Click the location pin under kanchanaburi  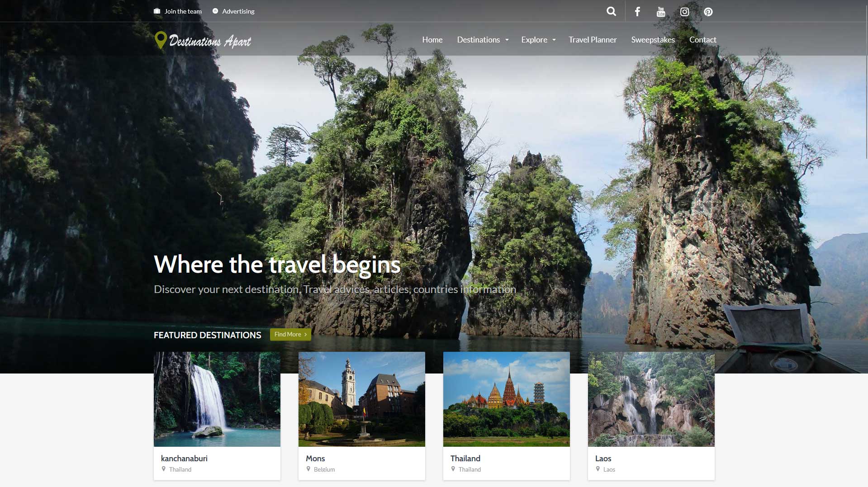(164, 469)
